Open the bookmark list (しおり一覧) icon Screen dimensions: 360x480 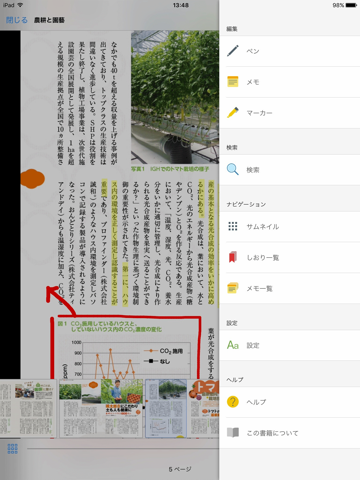(x=233, y=257)
